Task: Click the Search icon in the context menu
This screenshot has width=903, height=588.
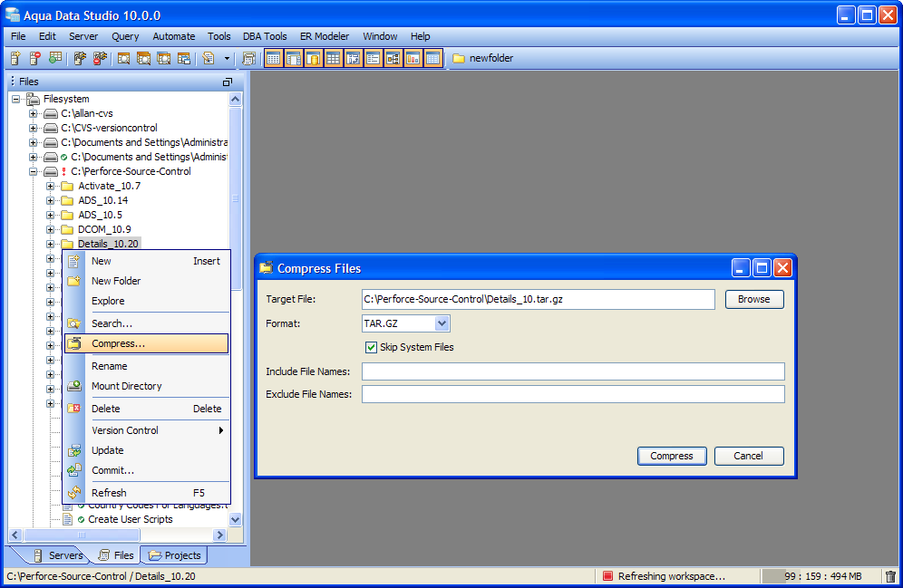Action: tap(73, 323)
